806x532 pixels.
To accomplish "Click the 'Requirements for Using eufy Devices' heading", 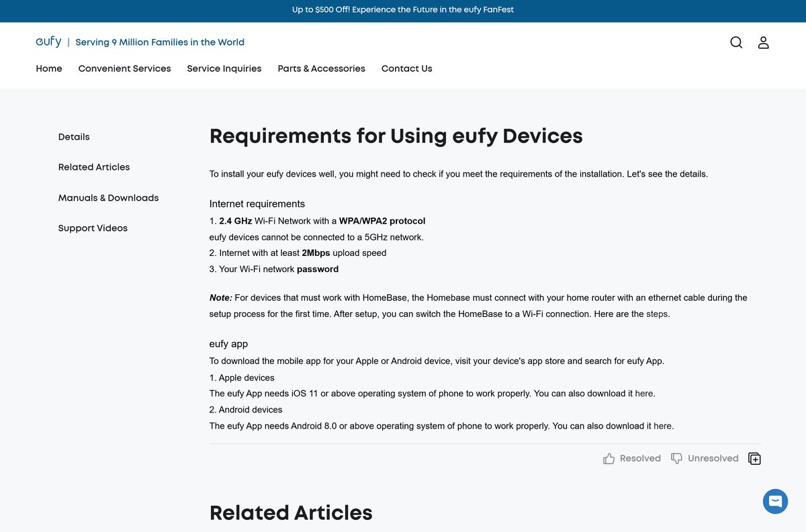I will click(396, 136).
